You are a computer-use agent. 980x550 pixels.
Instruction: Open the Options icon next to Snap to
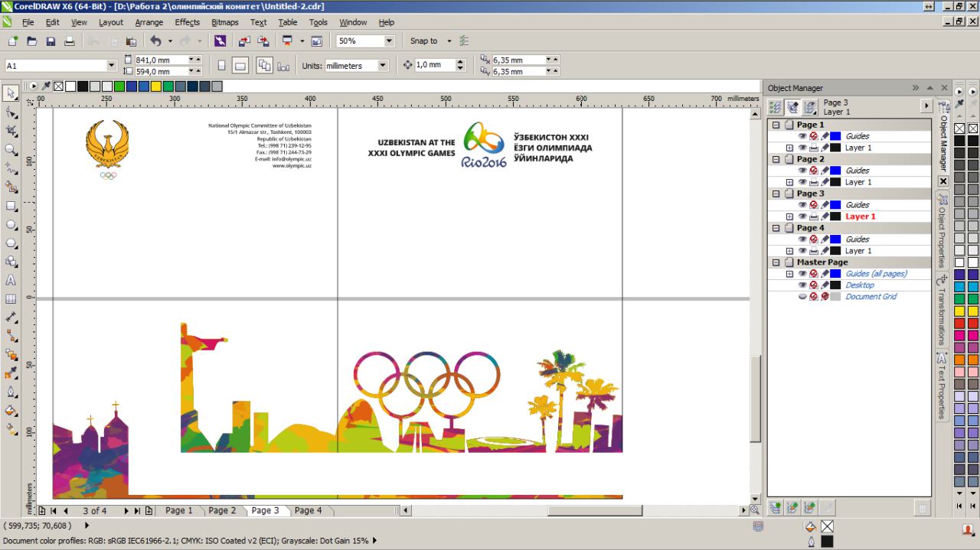pyautogui.click(x=463, y=41)
